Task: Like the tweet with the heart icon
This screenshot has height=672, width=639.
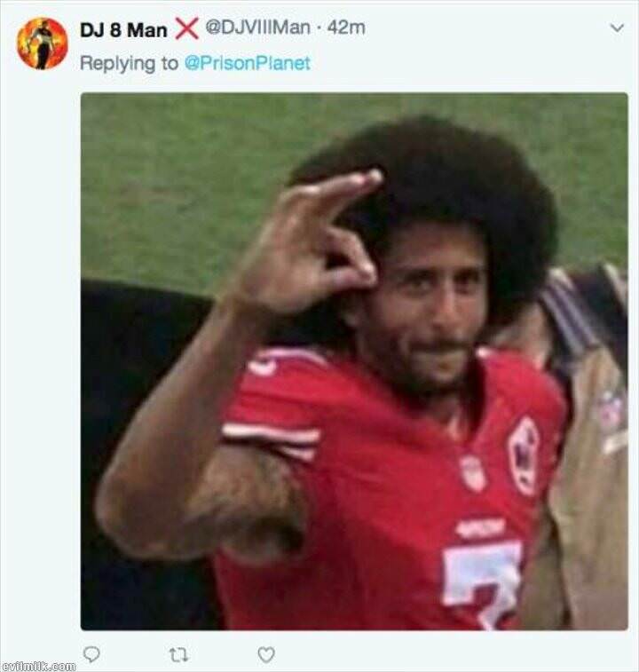Action: (266, 655)
